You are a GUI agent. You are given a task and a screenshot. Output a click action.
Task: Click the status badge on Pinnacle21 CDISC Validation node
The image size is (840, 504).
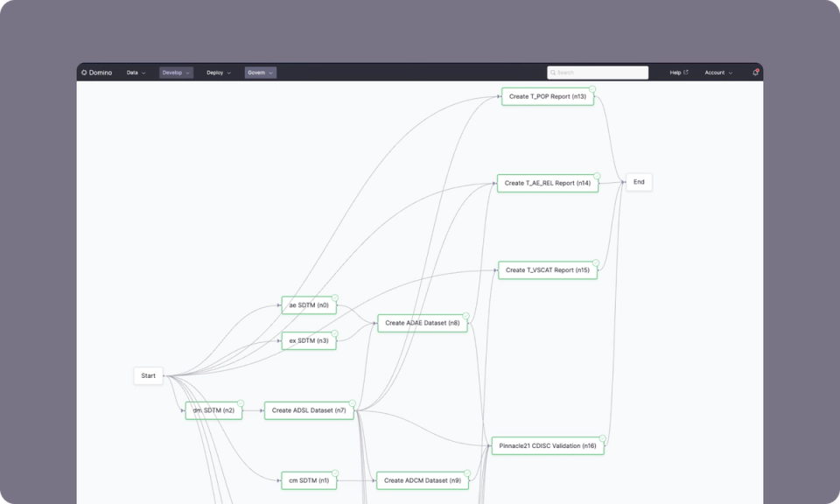pos(602,437)
